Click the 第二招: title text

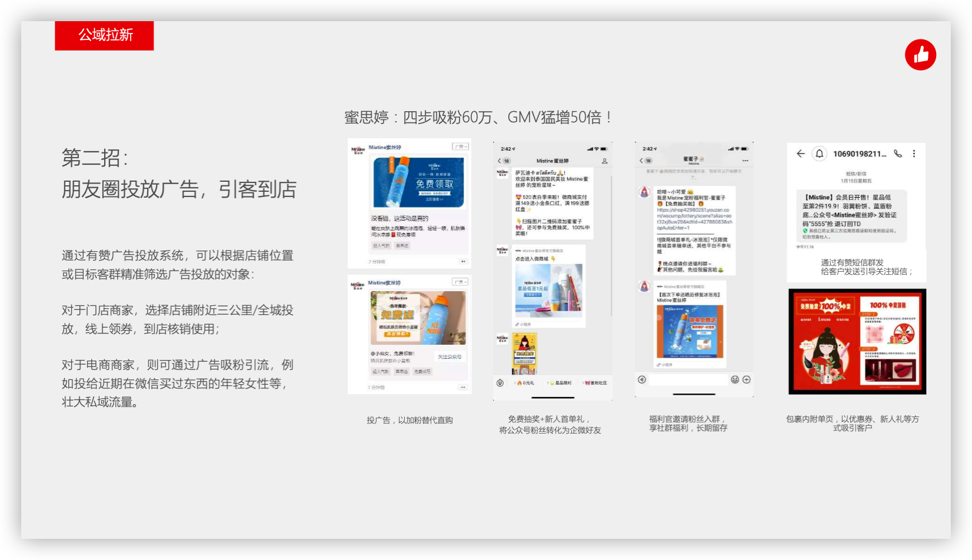(95, 158)
